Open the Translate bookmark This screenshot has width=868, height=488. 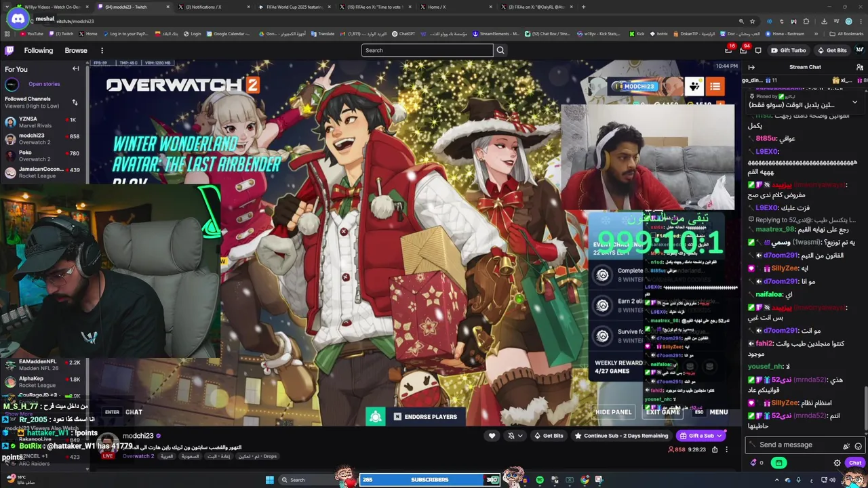pyautogui.click(x=323, y=34)
